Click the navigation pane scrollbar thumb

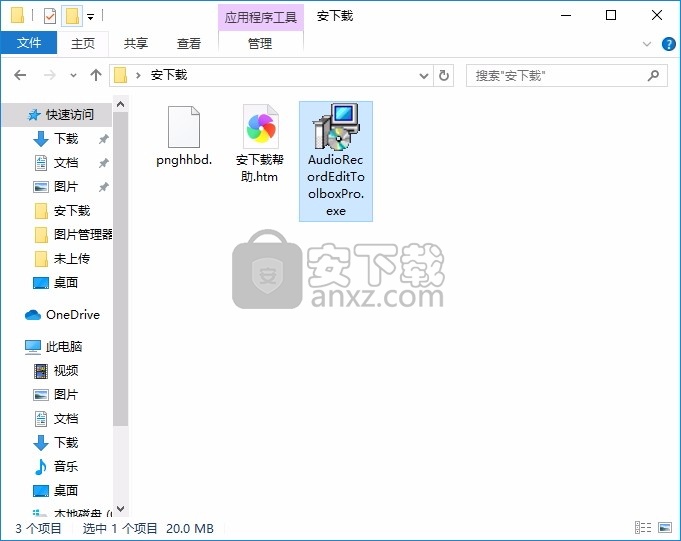coord(121,269)
